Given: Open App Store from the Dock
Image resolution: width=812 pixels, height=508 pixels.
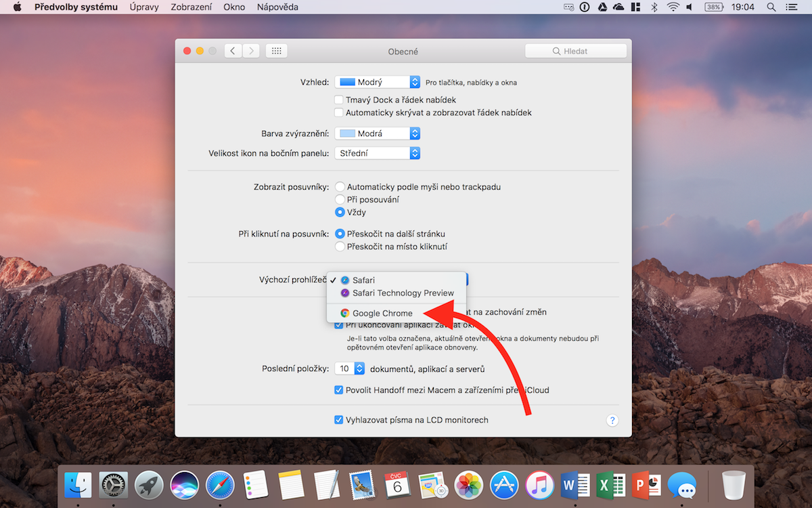Looking at the screenshot, I should [504, 485].
